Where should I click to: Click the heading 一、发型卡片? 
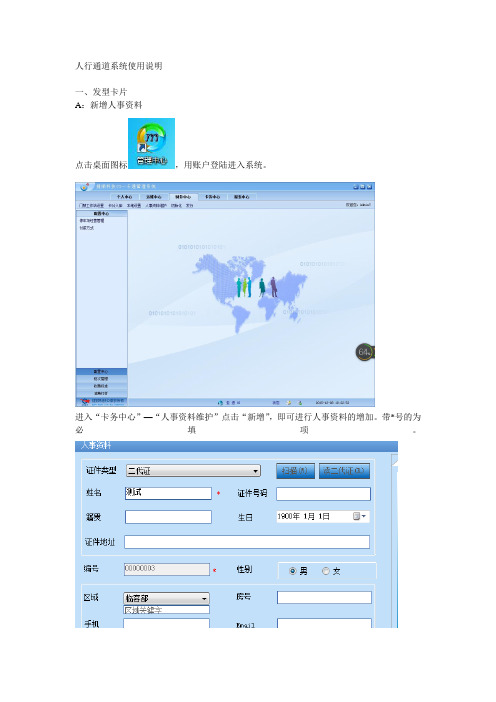pos(101,92)
